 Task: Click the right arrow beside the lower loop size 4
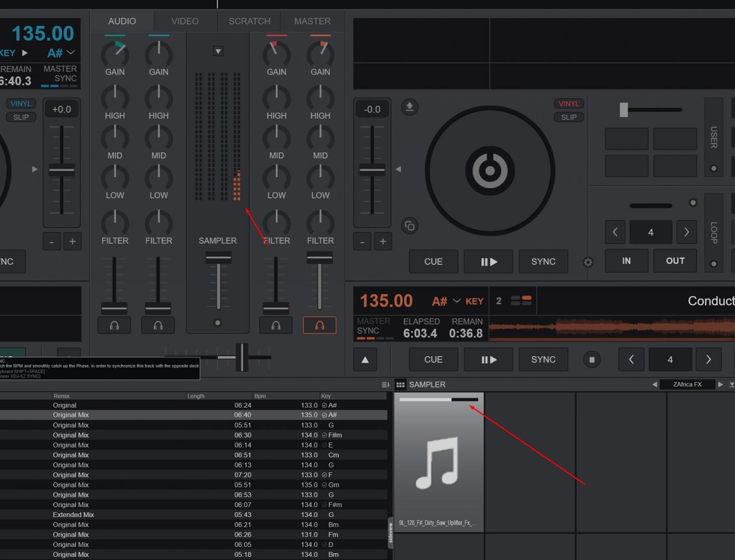(709, 359)
